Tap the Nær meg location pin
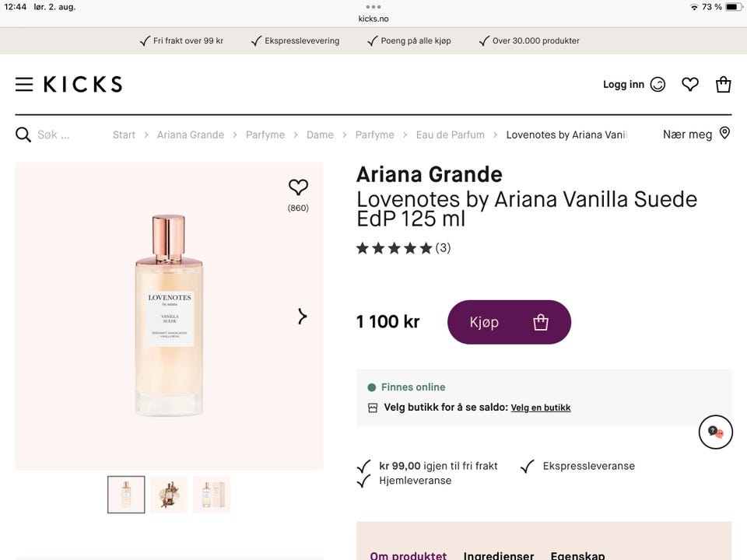 point(724,134)
